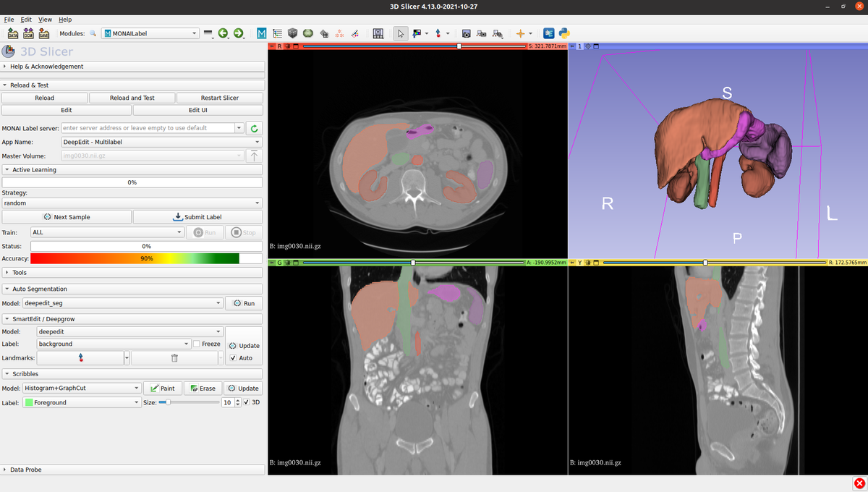Click the screenshot capture camera icon
The image size is (868, 492).
pyautogui.click(x=467, y=33)
